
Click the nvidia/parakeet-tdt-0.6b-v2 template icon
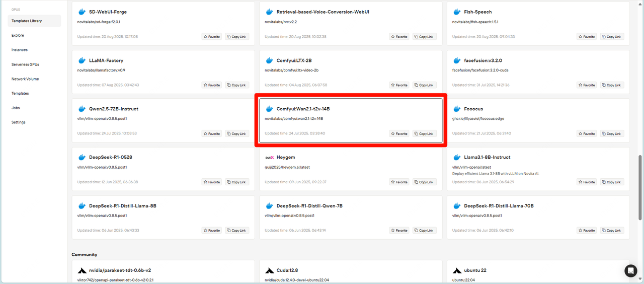pos(82,270)
